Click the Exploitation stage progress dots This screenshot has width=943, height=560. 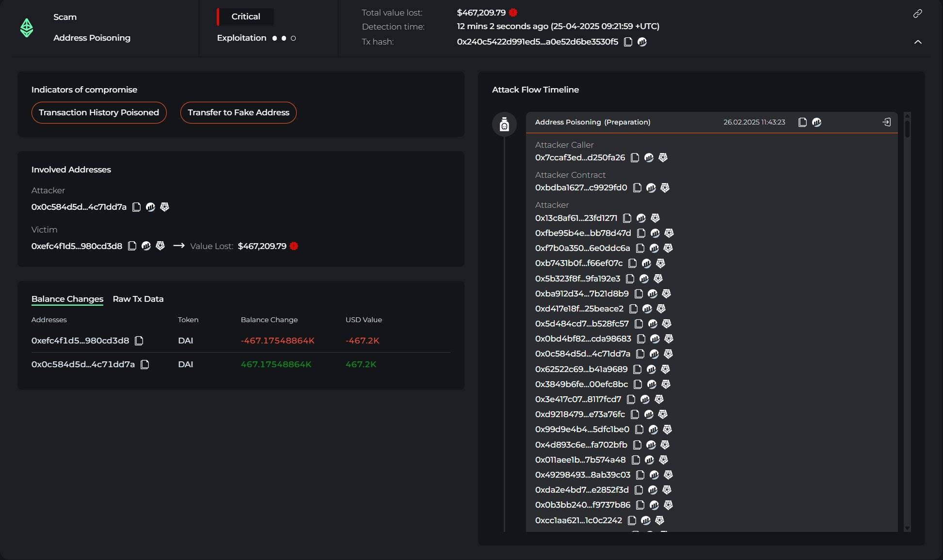[x=284, y=38]
